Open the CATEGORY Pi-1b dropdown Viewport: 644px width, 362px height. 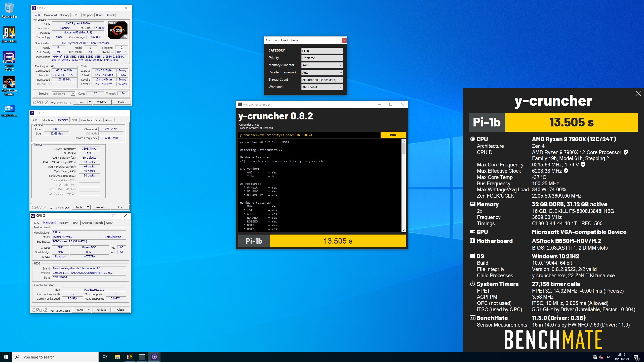pyautogui.click(x=322, y=51)
